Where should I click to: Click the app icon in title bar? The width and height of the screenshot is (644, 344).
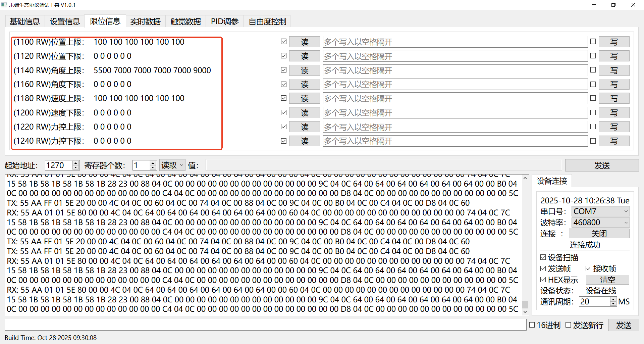4,5
